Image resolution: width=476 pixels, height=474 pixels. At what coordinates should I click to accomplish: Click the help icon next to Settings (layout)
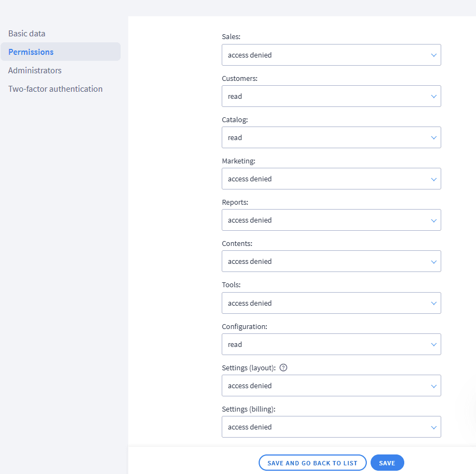click(x=283, y=368)
